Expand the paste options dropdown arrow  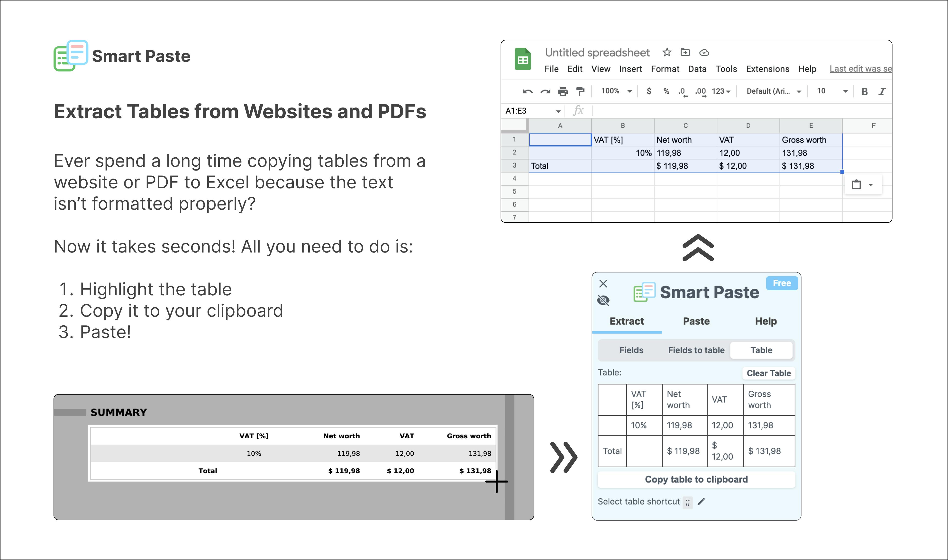(871, 185)
